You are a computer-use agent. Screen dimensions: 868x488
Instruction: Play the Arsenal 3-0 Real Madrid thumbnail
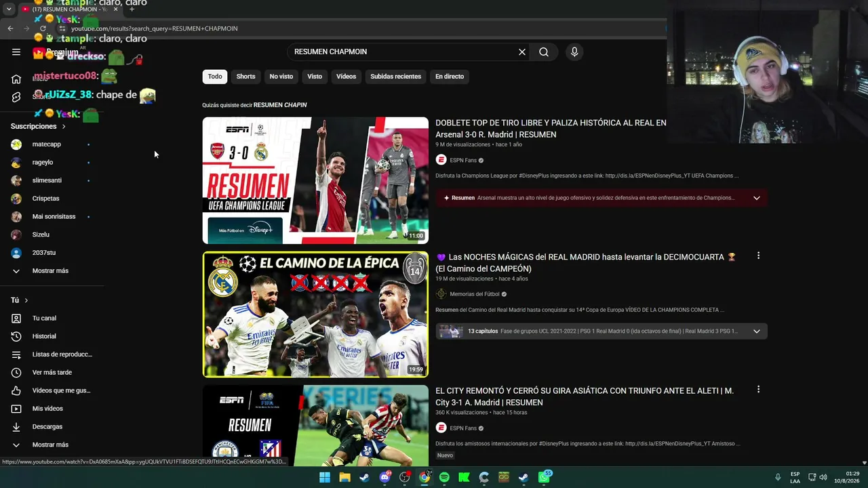(315, 180)
